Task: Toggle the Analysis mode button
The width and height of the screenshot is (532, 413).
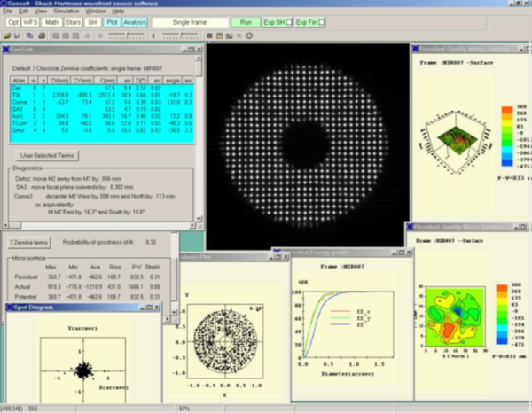Action: [x=135, y=20]
